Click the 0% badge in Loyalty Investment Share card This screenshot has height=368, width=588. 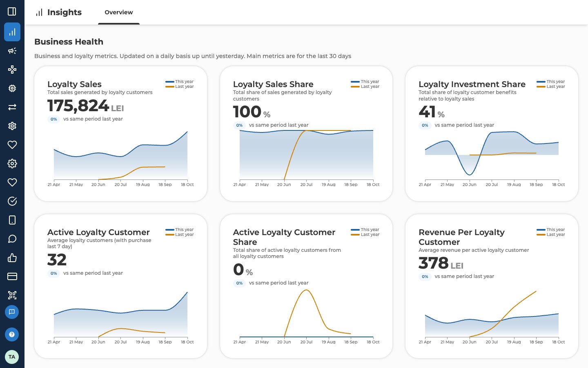click(x=425, y=126)
